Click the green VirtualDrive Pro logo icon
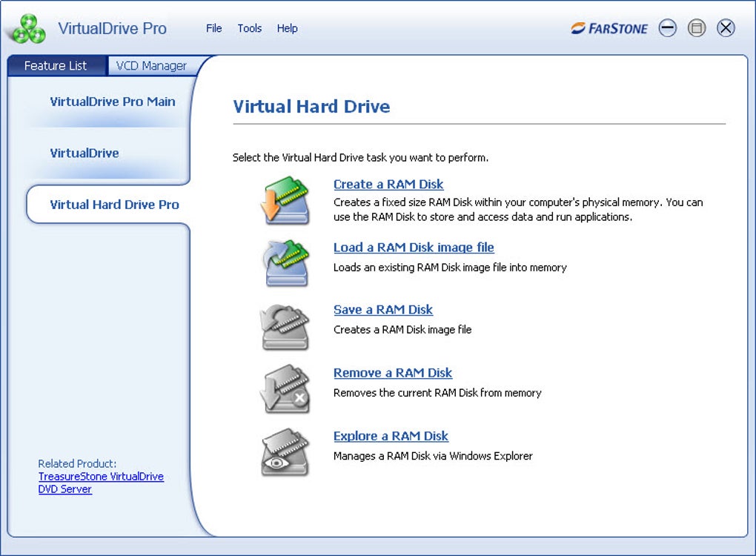Viewport: 756px width, 556px height. coord(29,29)
